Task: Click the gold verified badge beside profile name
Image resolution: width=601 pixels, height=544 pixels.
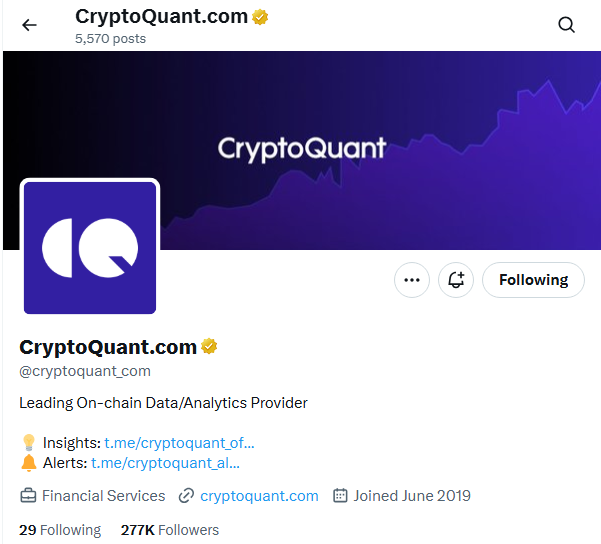Action: tap(209, 346)
